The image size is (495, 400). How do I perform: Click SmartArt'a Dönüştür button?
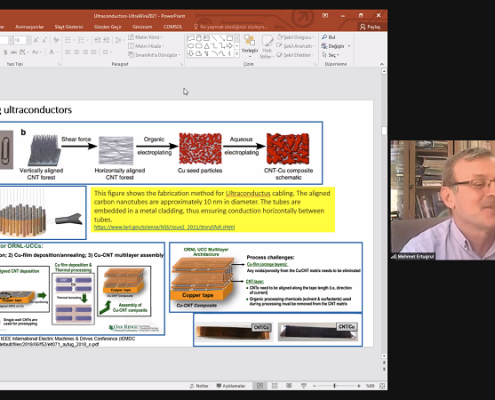coord(154,55)
